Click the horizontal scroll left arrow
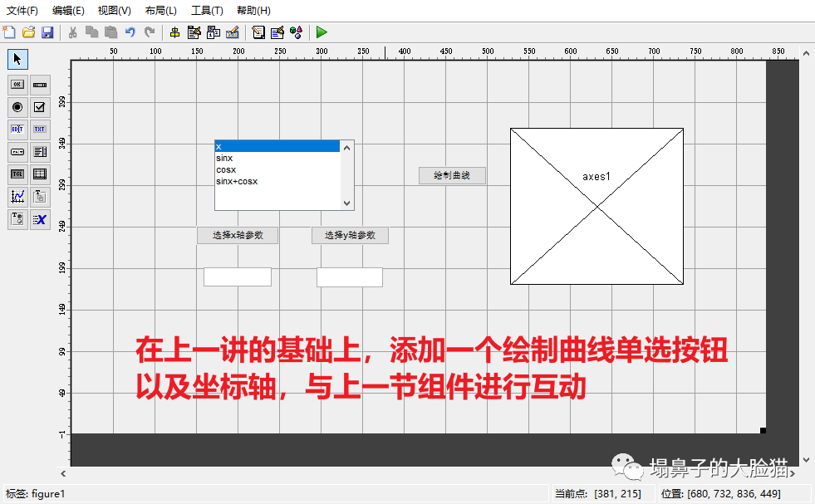This screenshot has width=815, height=504. 63,473
